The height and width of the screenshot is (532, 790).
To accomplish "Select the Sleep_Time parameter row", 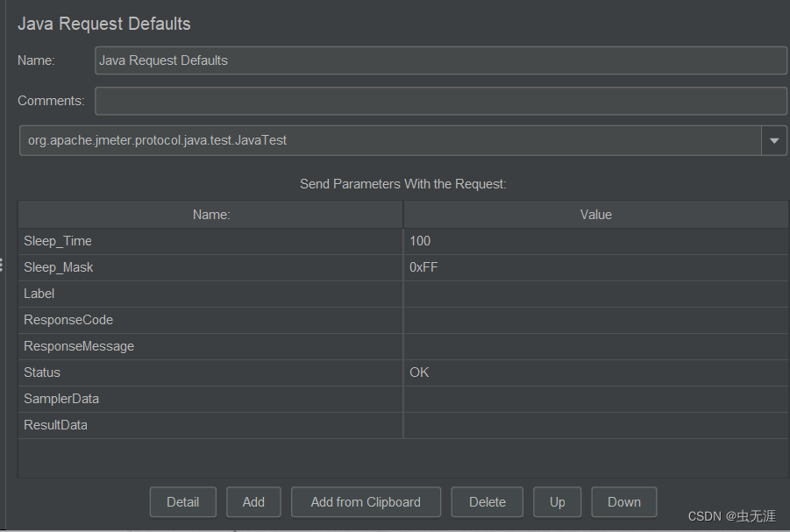I will click(210, 241).
